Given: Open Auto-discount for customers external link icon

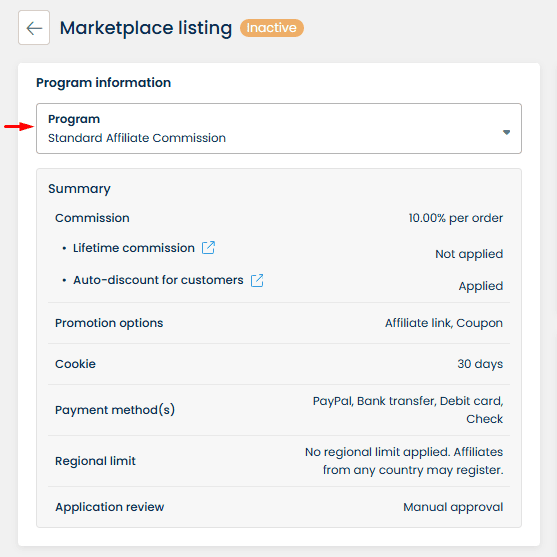Looking at the screenshot, I should coord(257,280).
